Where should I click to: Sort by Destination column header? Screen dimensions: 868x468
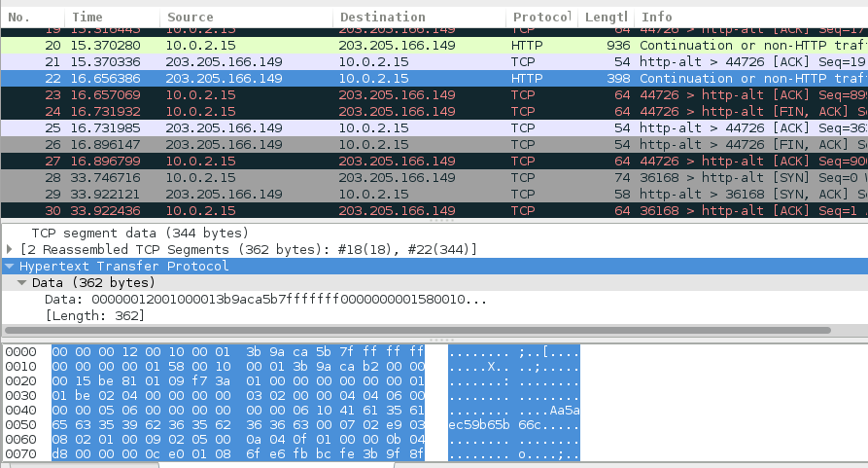[x=419, y=18]
